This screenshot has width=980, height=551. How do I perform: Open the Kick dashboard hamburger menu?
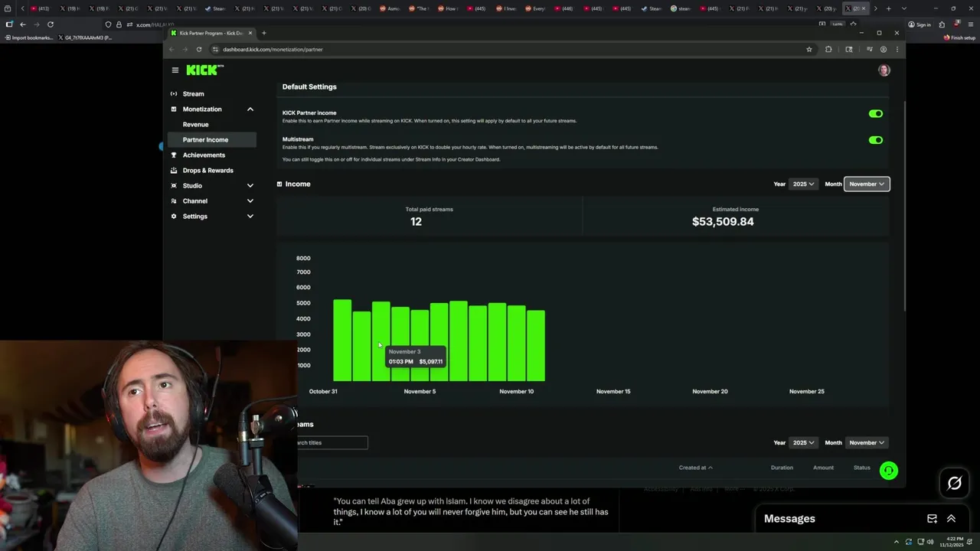175,70
